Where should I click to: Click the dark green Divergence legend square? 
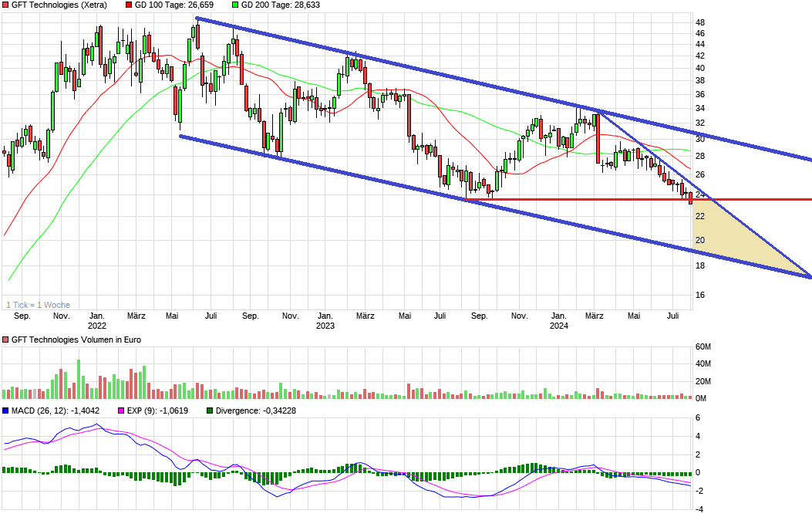pos(211,409)
